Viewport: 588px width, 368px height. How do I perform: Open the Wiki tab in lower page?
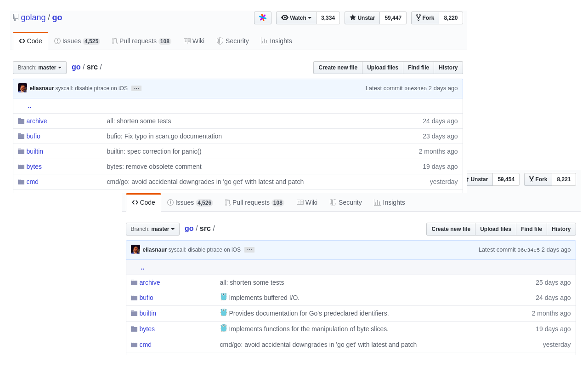tap(307, 202)
